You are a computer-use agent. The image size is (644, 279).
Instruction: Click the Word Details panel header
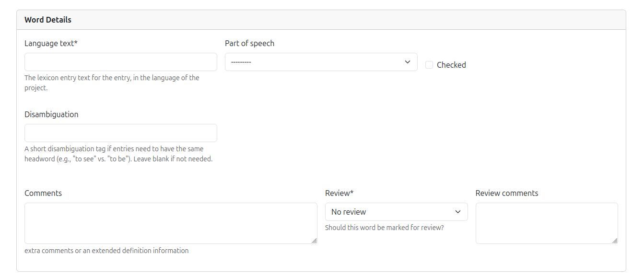point(321,20)
